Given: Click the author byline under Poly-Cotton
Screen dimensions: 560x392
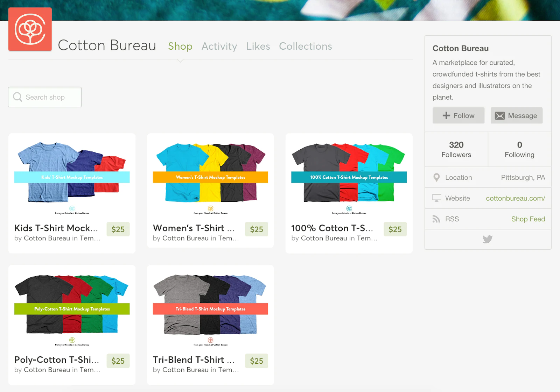Looking at the screenshot, I should 57,370.
